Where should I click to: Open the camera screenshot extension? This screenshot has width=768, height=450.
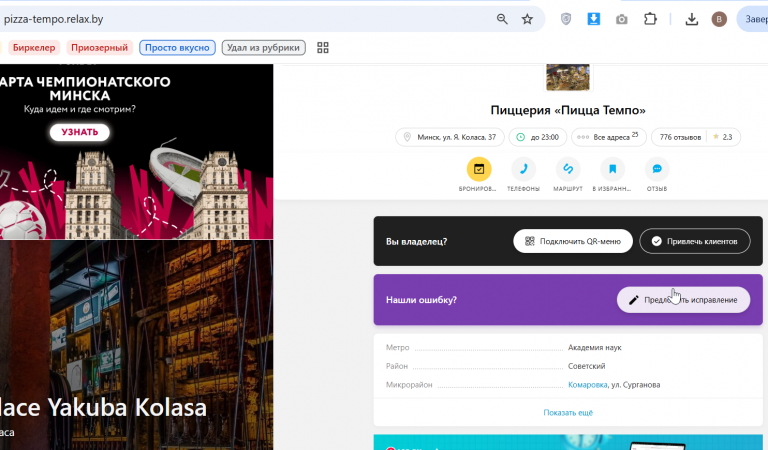pos(622,19)
